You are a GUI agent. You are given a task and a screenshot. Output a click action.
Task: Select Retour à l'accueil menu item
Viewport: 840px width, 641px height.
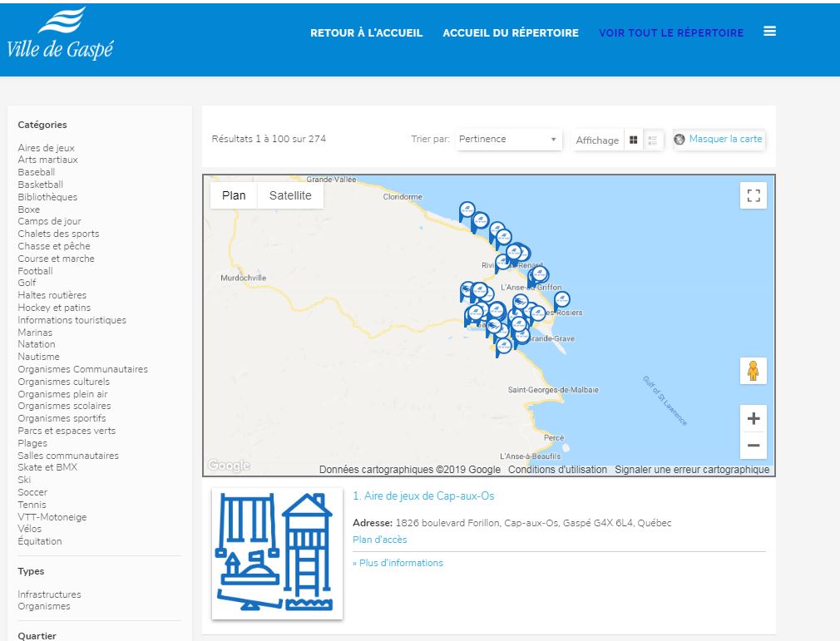point(367,33)
